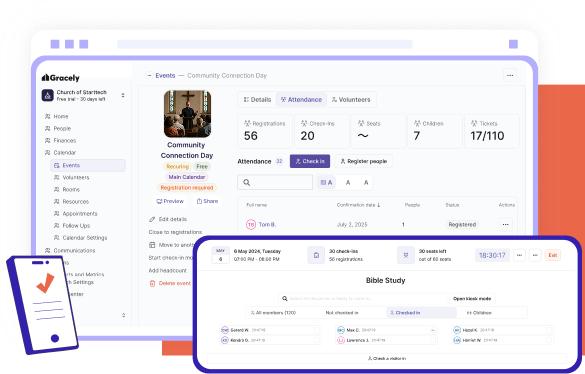The image size is (585, 374).
Task: Switch to the Volunteers tab
Action: click(351, 100)
